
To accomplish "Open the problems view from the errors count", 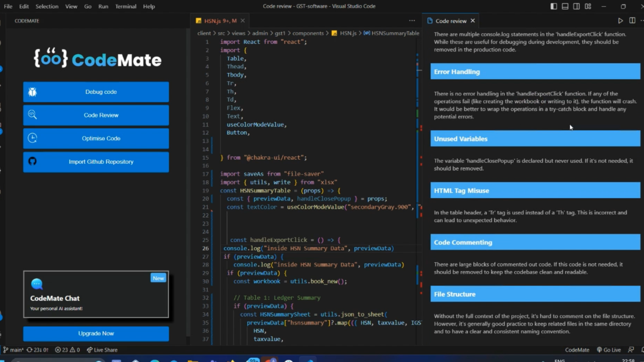I will click(x=61, y=350).
